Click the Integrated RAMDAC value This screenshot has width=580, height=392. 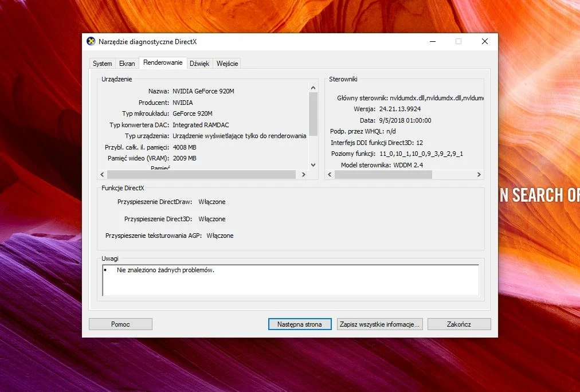pos(201,125)
